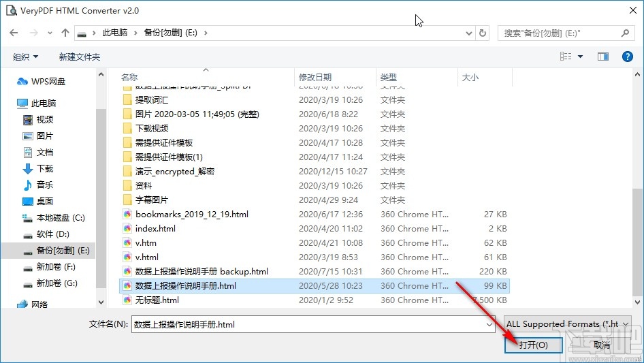Click the Back navigation arrow
This screenshot has width=644, height=363.
tap(14, 33)
